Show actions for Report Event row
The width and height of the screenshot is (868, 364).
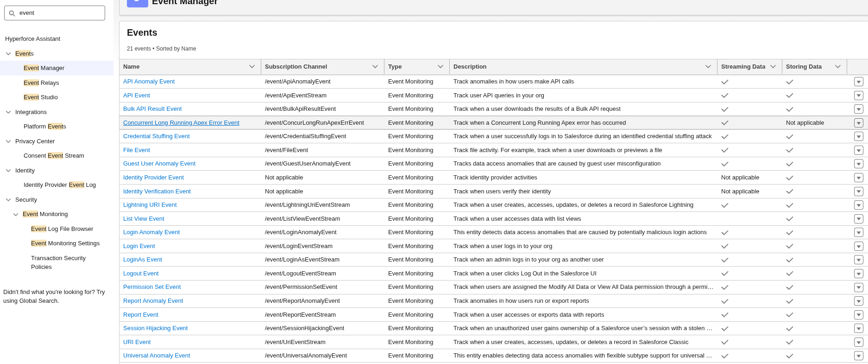coord(858,315)
